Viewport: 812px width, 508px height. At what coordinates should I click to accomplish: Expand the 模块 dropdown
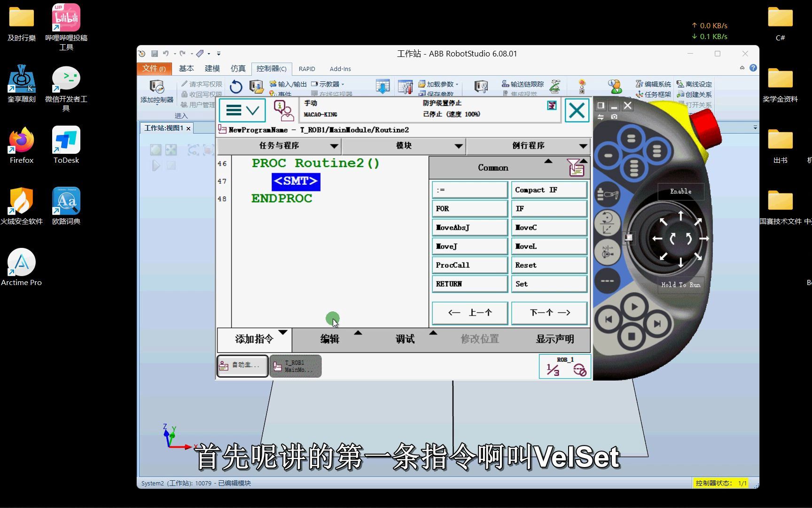tap(404, 146)
